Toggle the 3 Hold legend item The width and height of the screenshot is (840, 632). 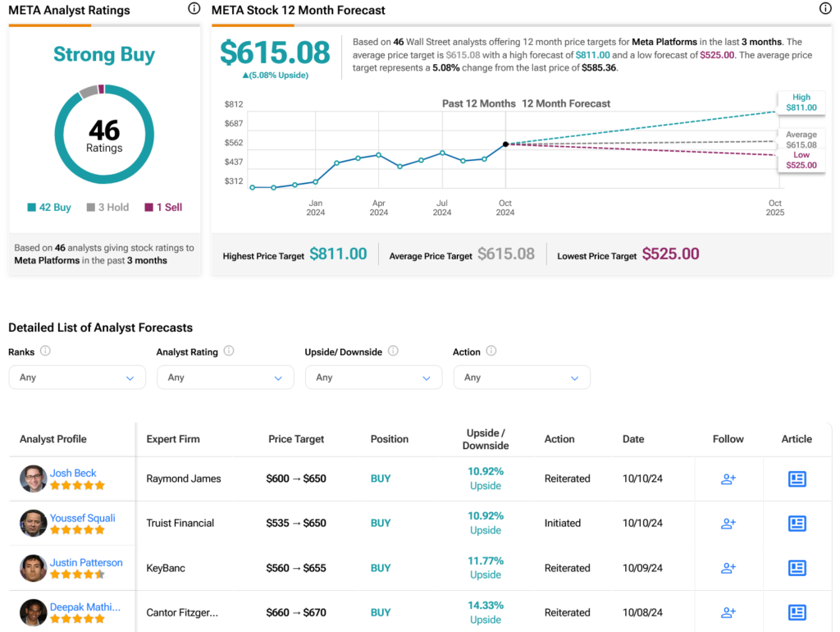point(107,208)
